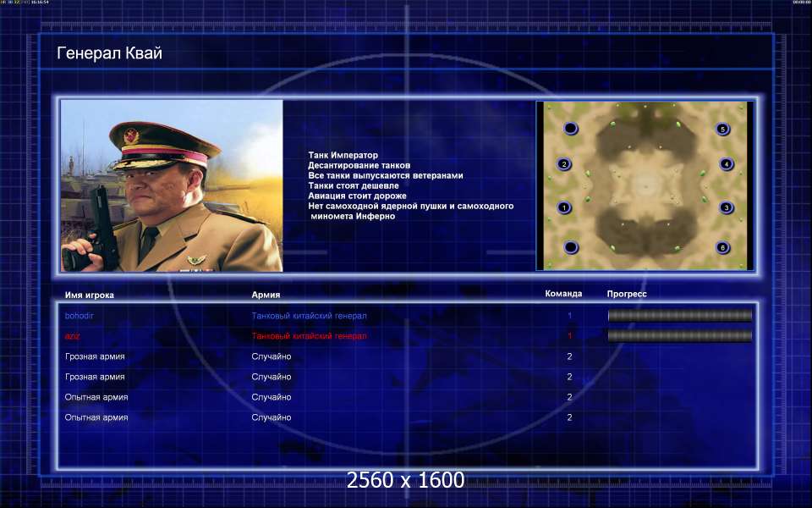Click the title "Генерал Квай"

coord(109,52)
